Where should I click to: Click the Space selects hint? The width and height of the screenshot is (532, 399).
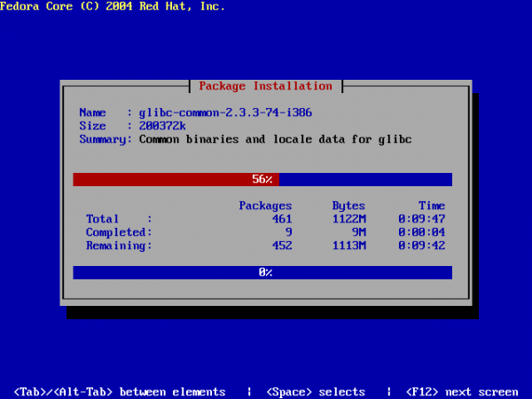(x=316, y=392)
